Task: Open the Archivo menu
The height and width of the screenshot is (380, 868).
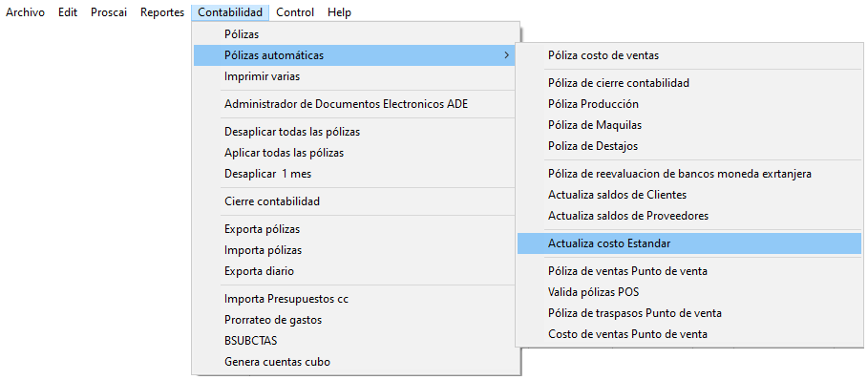Action: [x=25, y=12]
